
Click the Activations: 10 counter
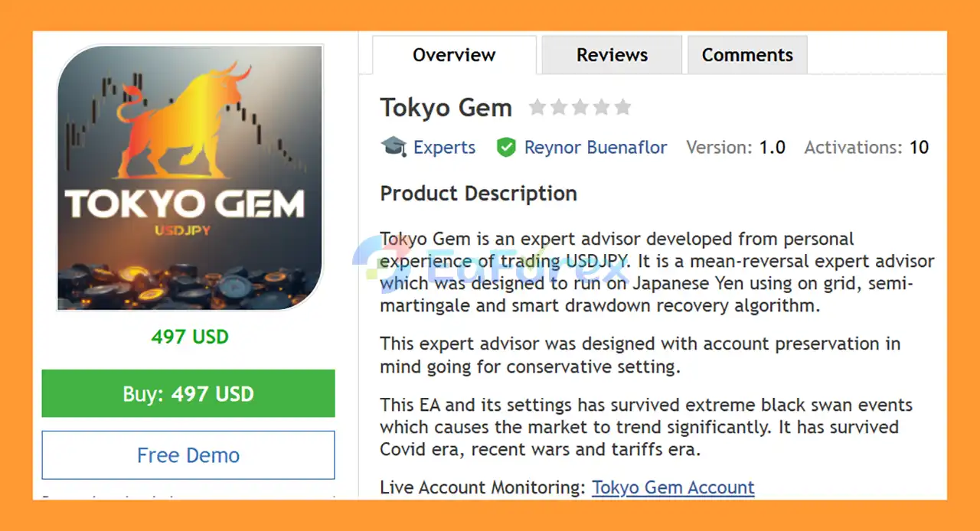pos(866,147)
